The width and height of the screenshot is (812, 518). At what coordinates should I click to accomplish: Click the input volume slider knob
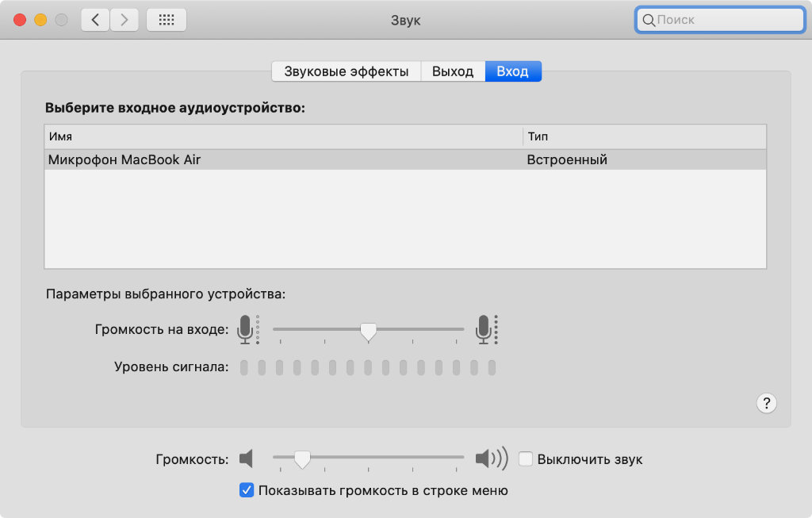pyautogui.click(x=368, y=331)
